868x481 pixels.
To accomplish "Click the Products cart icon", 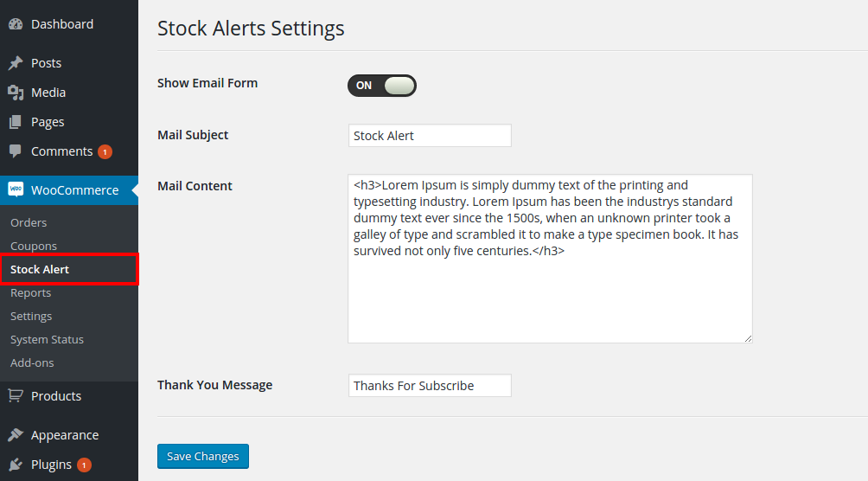I will pos(16,395).
